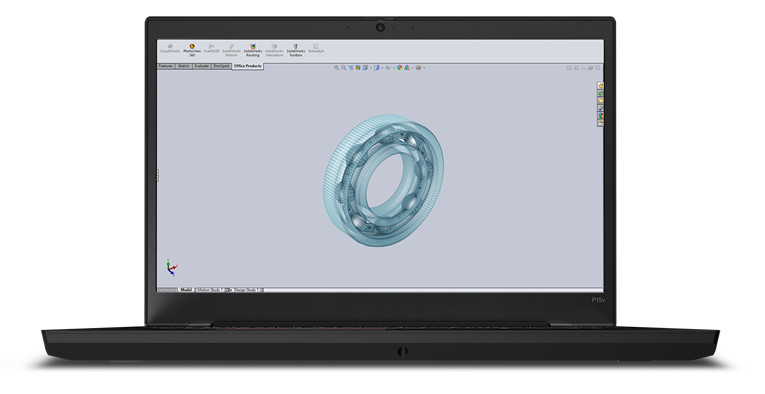The width and height of the screenshot is (765, 394).
Task: Click the XYZ coordinate triad
Action: [x=171, y=267]
